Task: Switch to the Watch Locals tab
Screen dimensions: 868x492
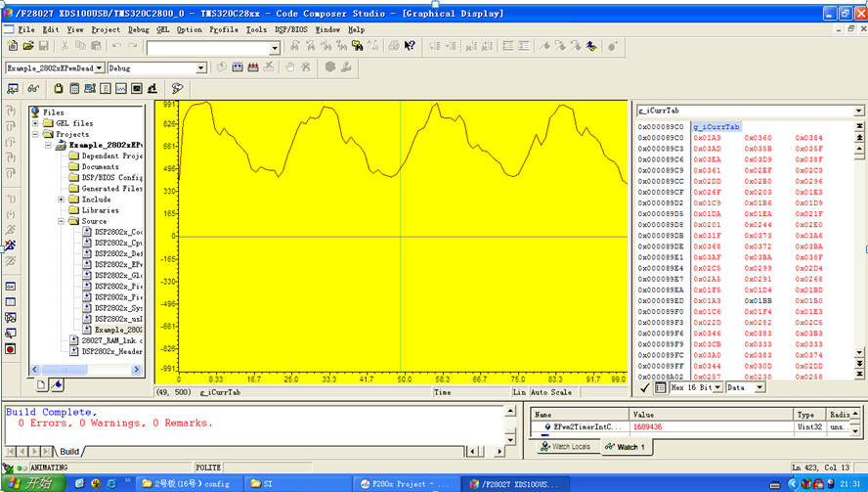Action: [x=565, y=447]
